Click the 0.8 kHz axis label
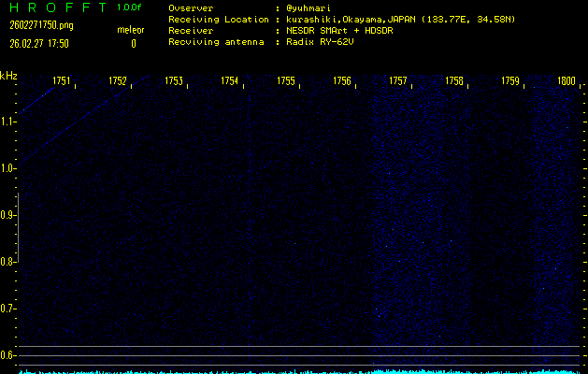The height and width of the screenshot is (374, 588). tap(7, 262)
